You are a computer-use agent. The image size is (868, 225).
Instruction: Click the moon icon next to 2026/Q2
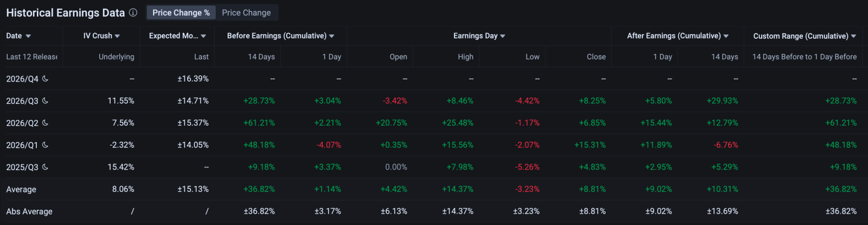click(x=45, y=123)
